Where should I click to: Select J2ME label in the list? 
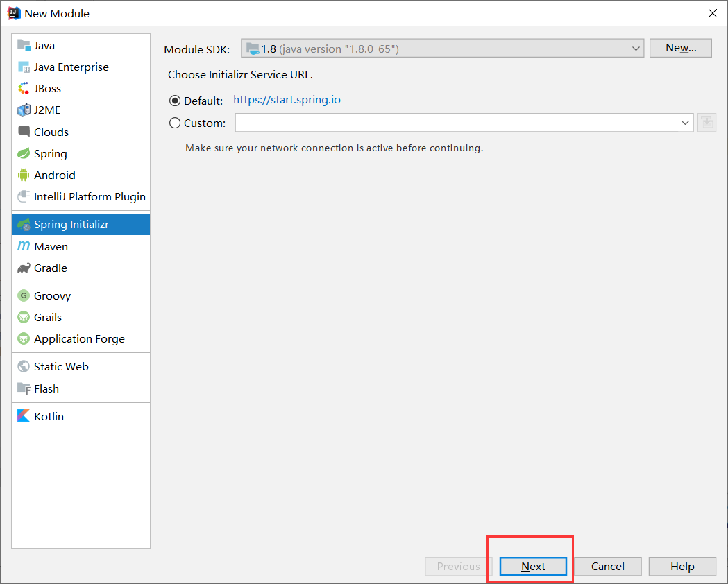(x=47, y=110)
